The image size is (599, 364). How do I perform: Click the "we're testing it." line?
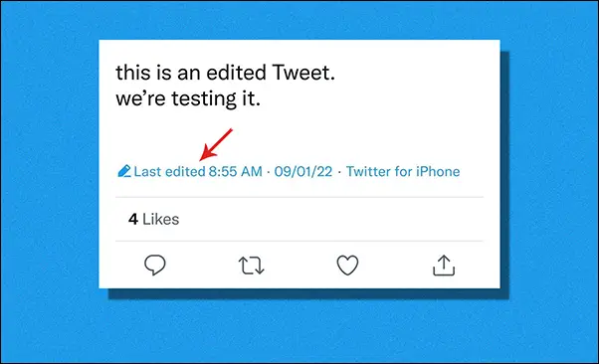[x=188, y=98]
